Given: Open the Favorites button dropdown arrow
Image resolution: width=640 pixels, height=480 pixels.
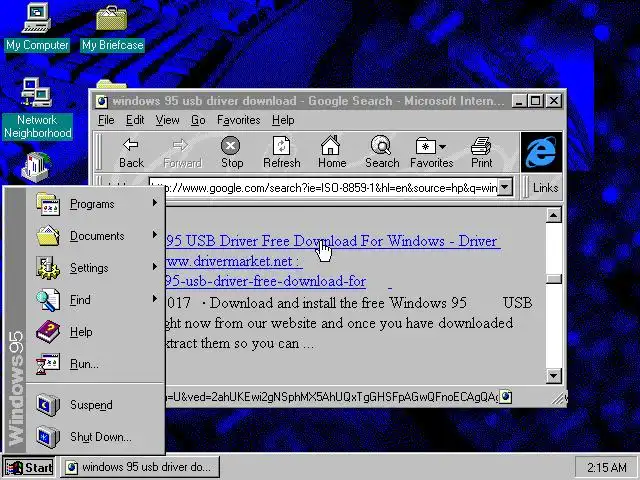Looking at the screenshot, I should (443, 147).
